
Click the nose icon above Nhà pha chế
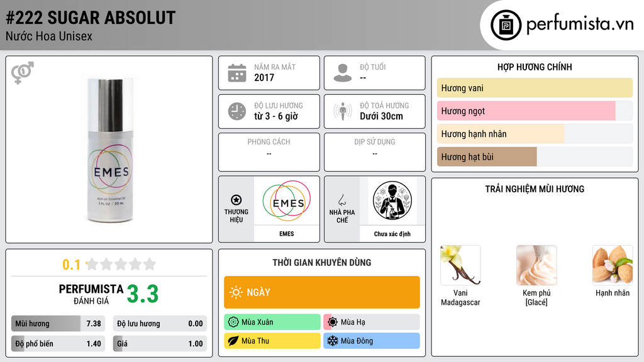[341, 200]
